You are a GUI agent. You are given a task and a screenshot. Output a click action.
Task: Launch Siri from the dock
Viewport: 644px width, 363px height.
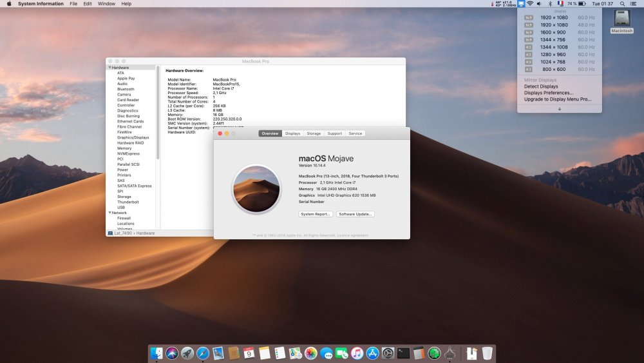tap(171, 353)
